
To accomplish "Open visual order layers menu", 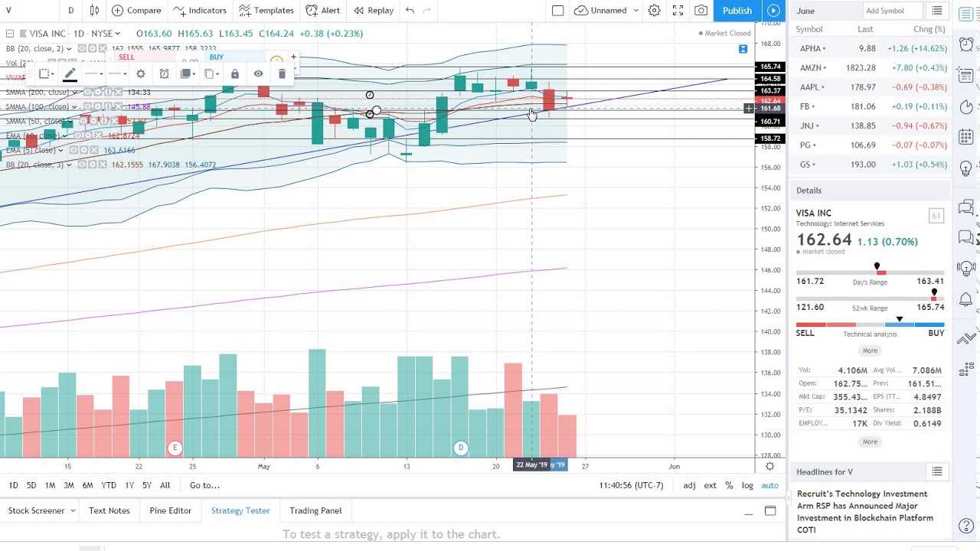I will pos(188,74).
